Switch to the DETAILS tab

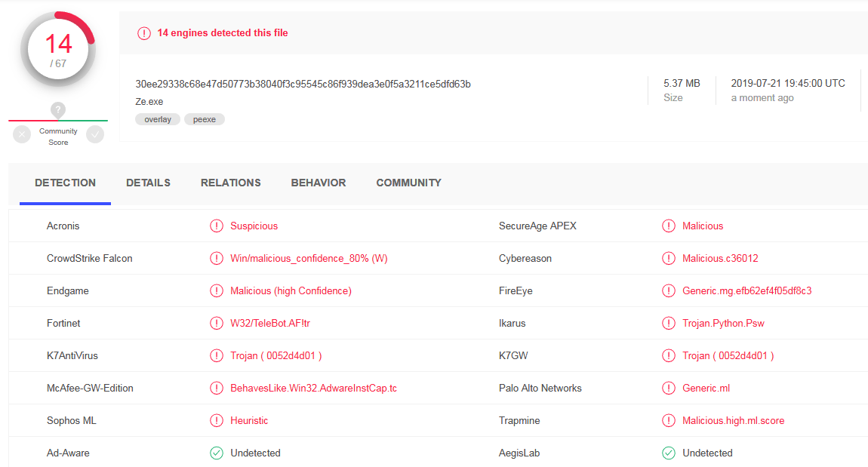click(x=149, y=183)
